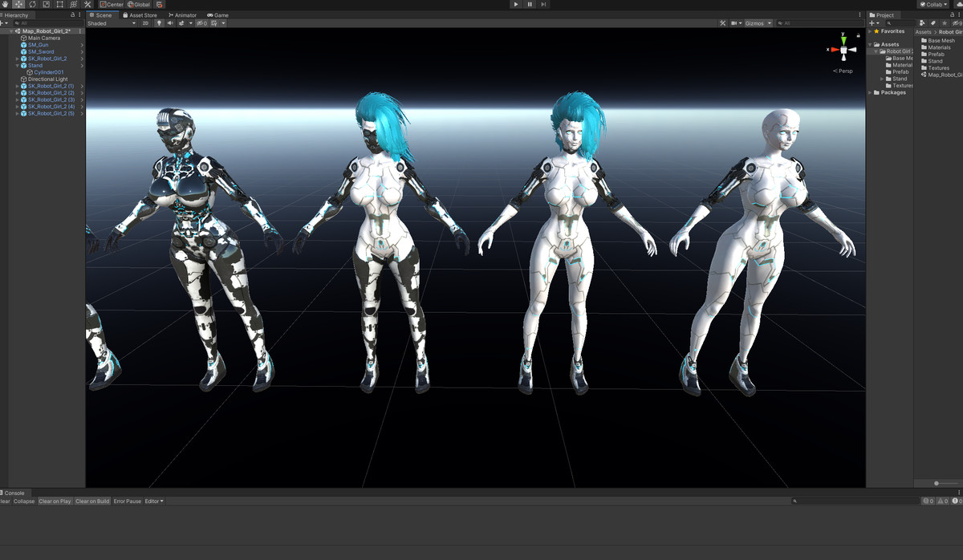Open the grid settings dropdown arrow

pos(223,23)
